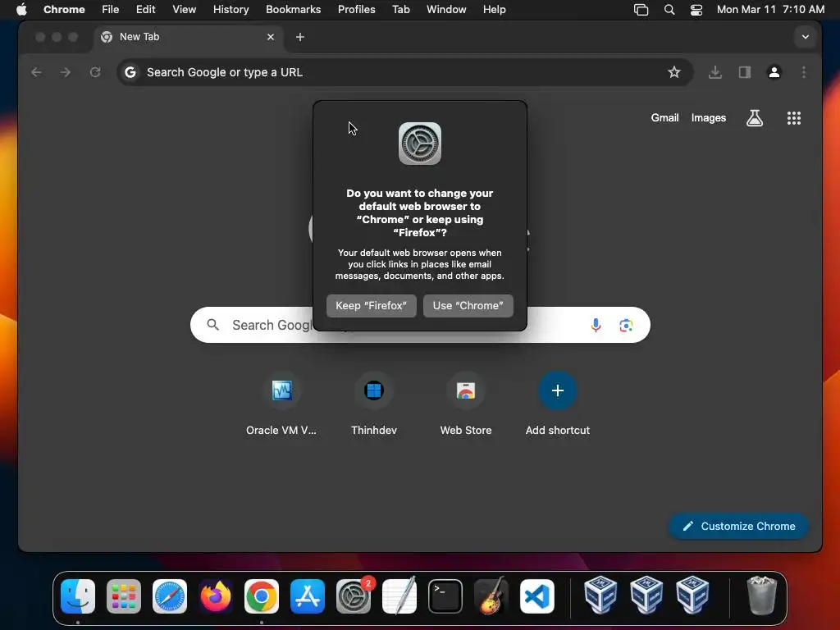Open the Gmail link
This screenshot has width=840, height=630.
664,118
